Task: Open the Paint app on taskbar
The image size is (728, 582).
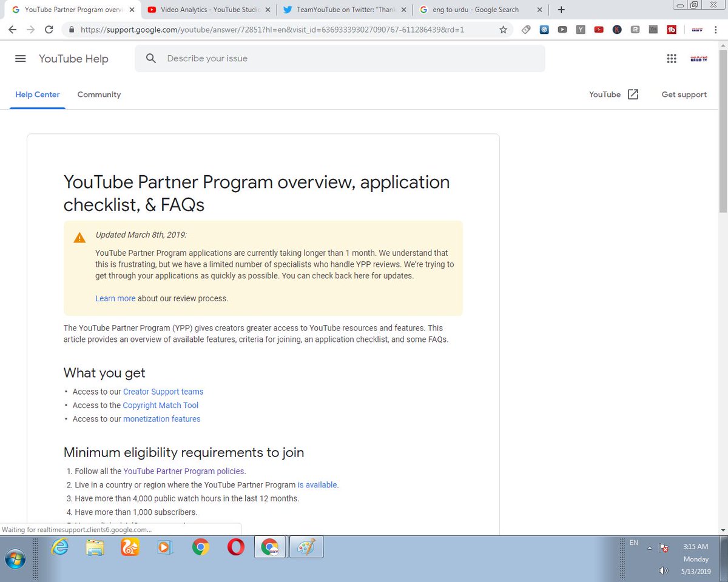Action: (306, 547)
